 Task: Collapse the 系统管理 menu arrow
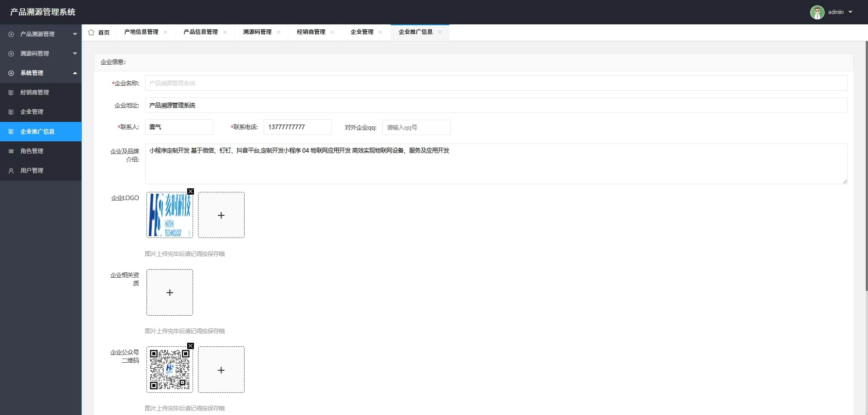[75, 73]
